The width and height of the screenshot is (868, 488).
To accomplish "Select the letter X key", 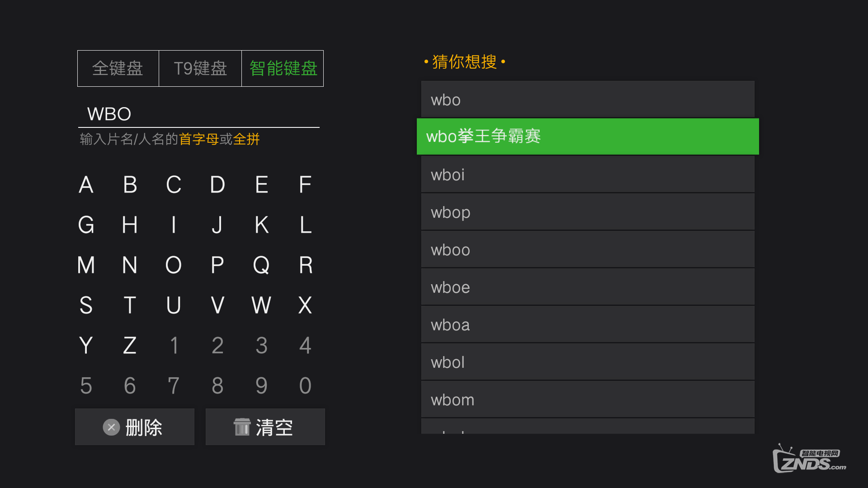I will click(305, 305).
